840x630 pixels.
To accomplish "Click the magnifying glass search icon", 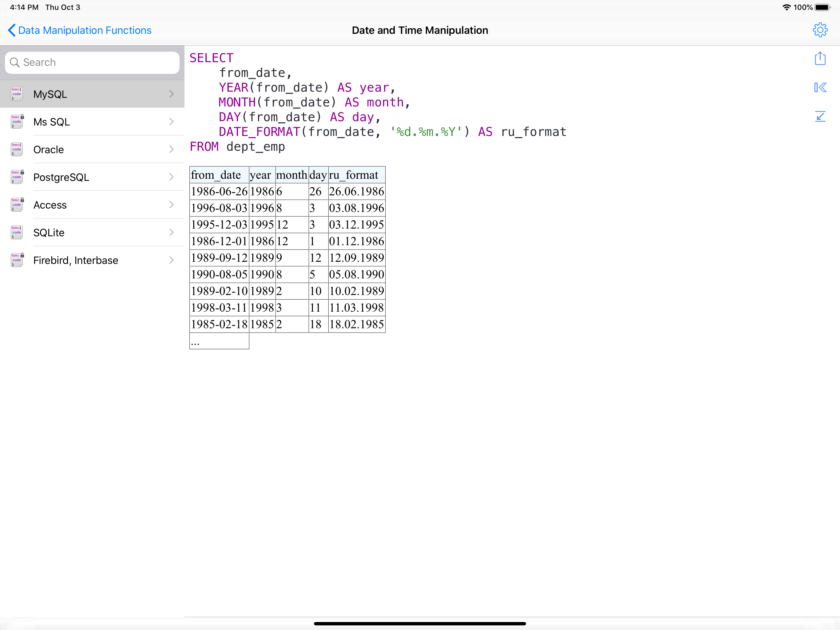I will tap(15, 62).
